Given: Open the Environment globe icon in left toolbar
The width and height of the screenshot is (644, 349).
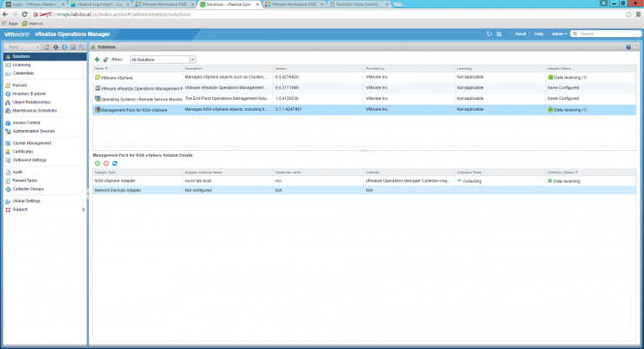Looking at the screenshot, I should click(65, 47).
